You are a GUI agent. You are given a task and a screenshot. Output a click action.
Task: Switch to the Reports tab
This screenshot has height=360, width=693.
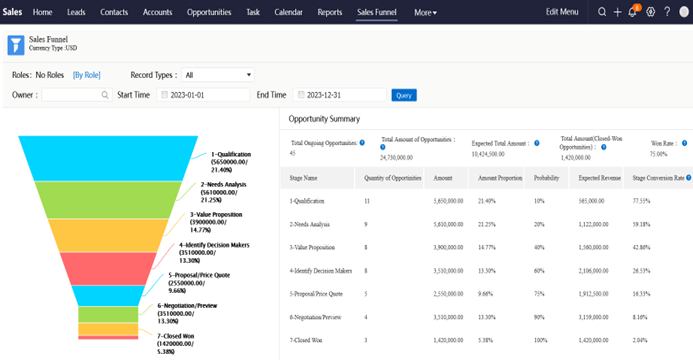tap(330, 12)
